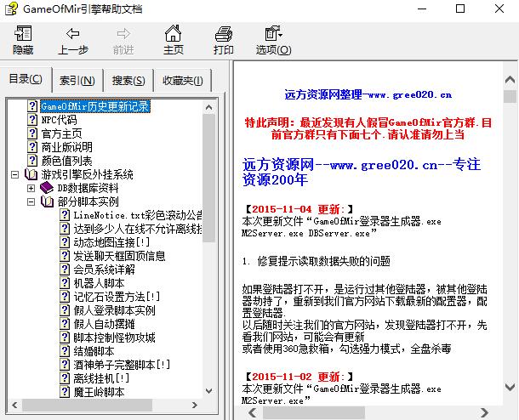The image size is (519, 420).
Task: Click the 打印 printer icon
Action: [x=224, y=33]
